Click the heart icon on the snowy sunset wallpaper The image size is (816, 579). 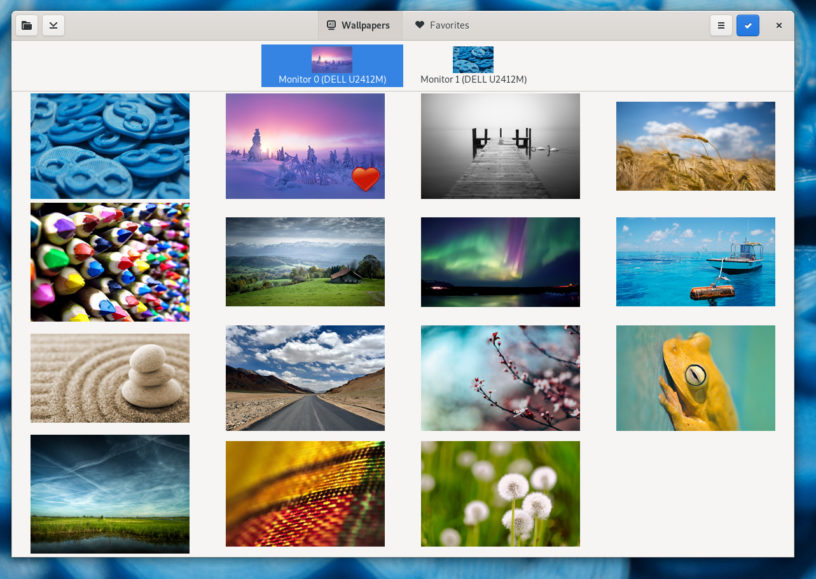tap(364, 180)
